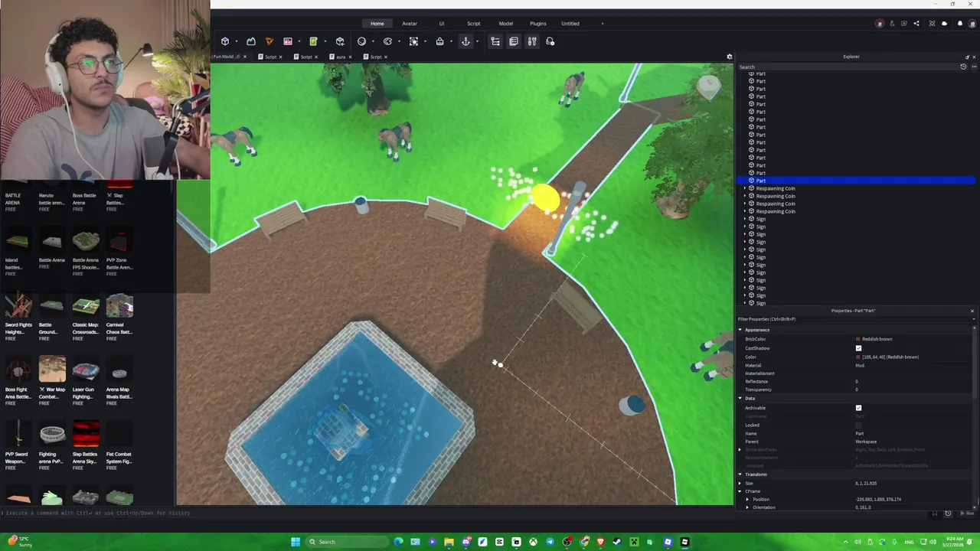The height and width of the screenshot is (551, 980).
Task: Click the Material value Mud
Action: coord(860,365)
